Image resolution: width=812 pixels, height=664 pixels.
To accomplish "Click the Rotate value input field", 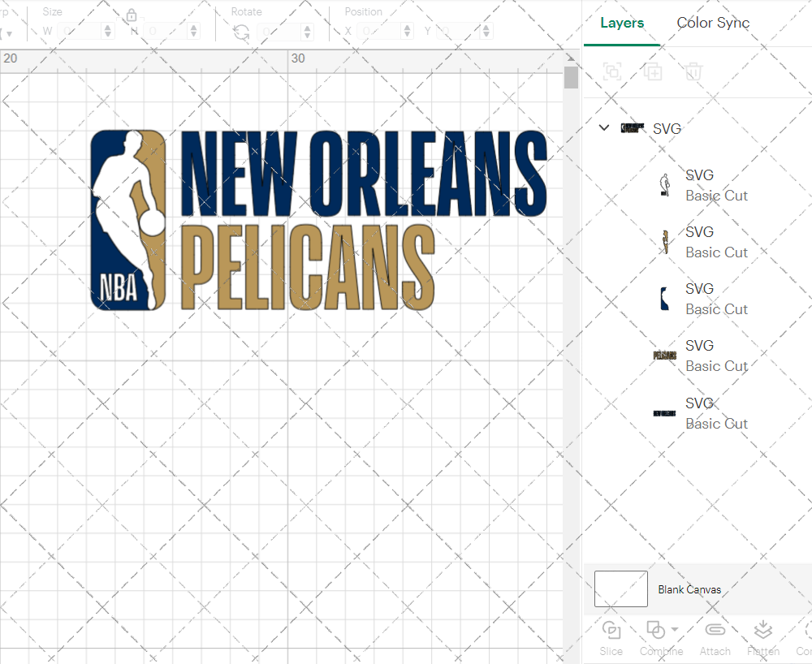I will pos(279,32).
